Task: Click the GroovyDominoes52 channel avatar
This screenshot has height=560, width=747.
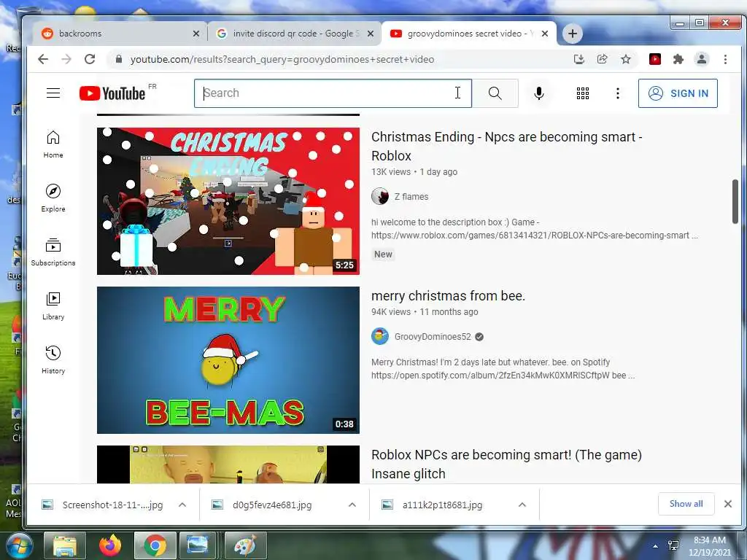Action: tap(380, 336)
